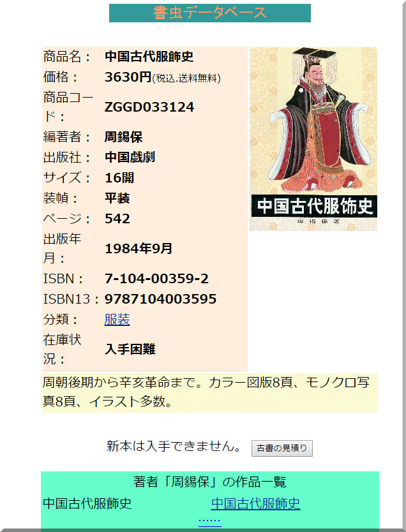406x532 pixels.
Task: Click the publication date 1984年9月
Action: coord(139,249)
